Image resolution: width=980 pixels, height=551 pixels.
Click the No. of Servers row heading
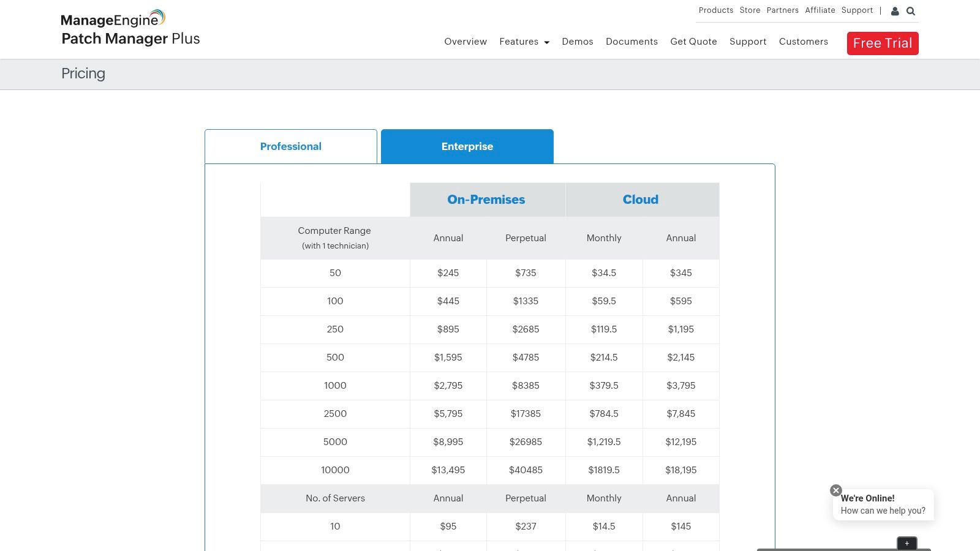(335, 498)
